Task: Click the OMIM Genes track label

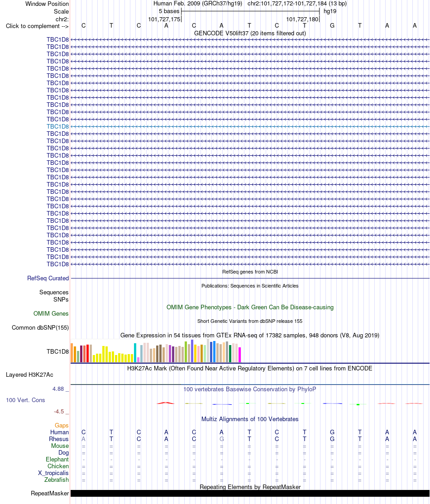Action: (x=51, y=314)
